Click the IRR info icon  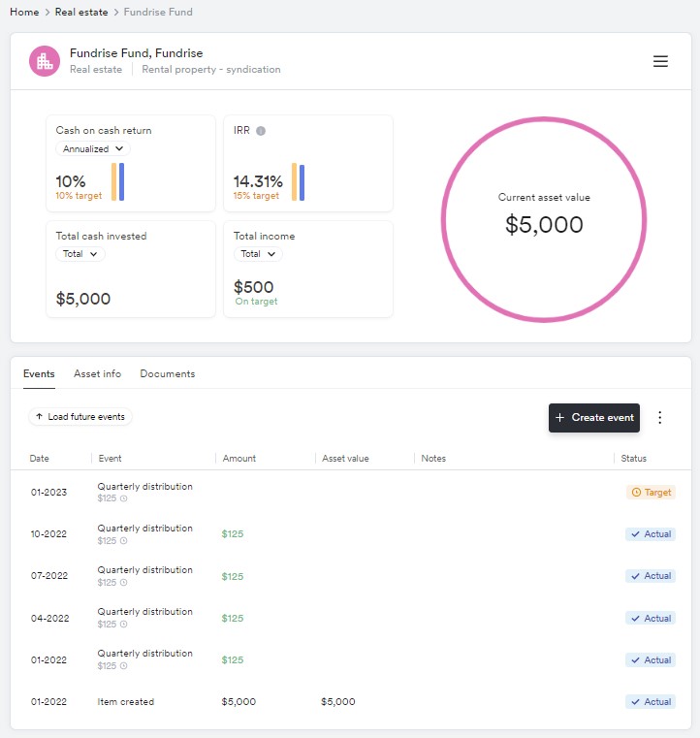click(x=261, y=131)
